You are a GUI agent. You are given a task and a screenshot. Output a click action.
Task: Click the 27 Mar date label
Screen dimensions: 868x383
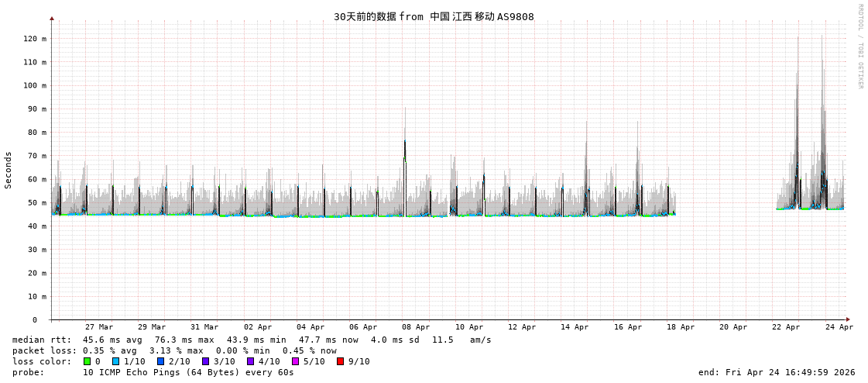[99, 327]
